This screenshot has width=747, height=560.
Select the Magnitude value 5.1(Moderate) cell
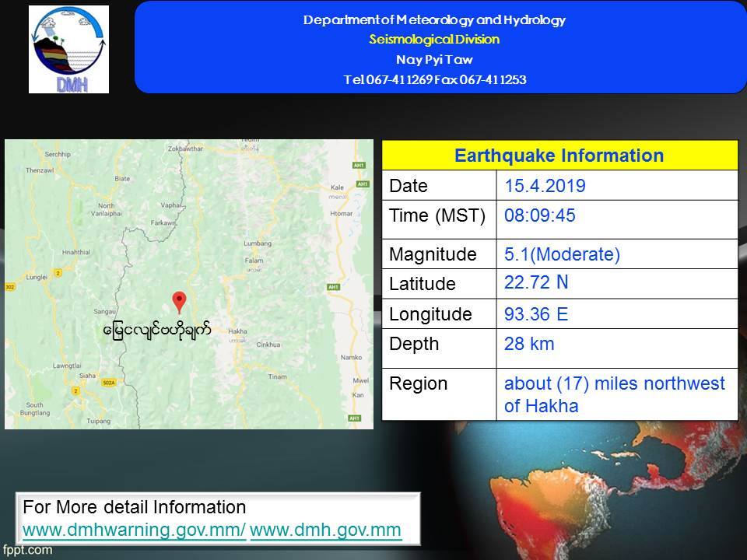(x=562, y=254)
